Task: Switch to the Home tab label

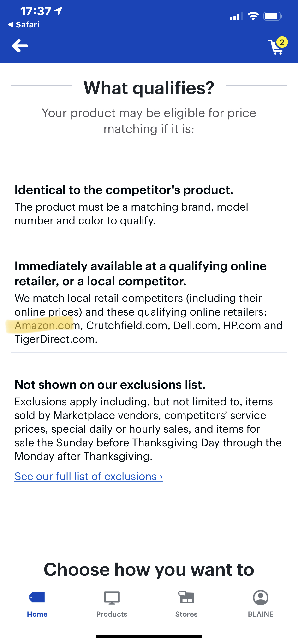Action: pyautogui.click(x=37, y=614)
